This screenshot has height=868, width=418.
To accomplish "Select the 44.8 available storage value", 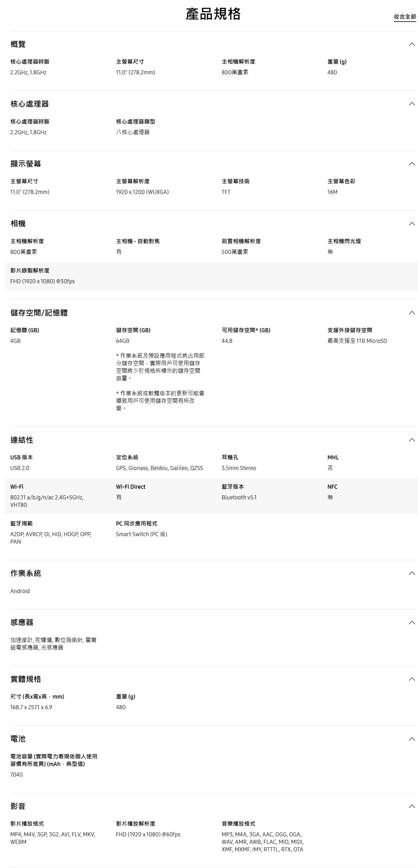I will click(x=227, y=341).
